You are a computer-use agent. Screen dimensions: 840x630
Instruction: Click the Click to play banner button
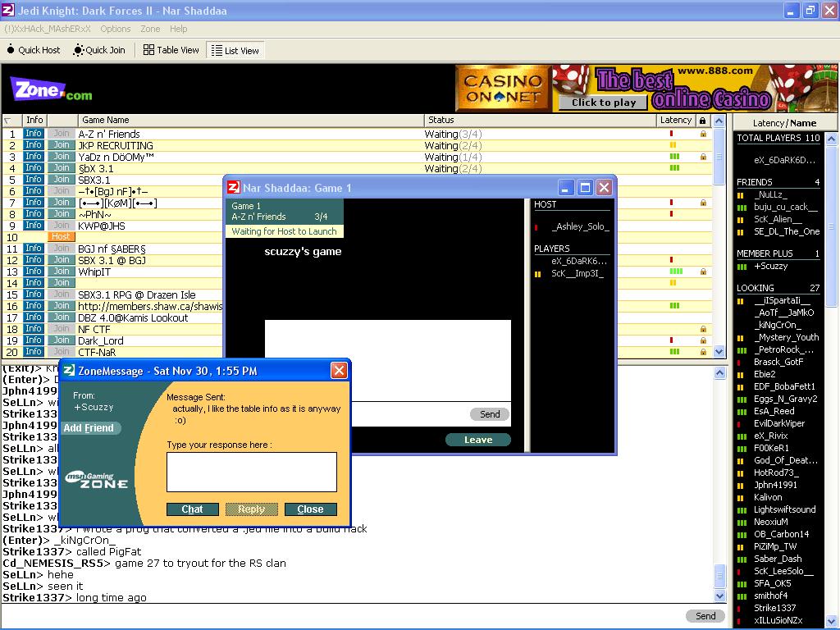click(x=604, y=103)
